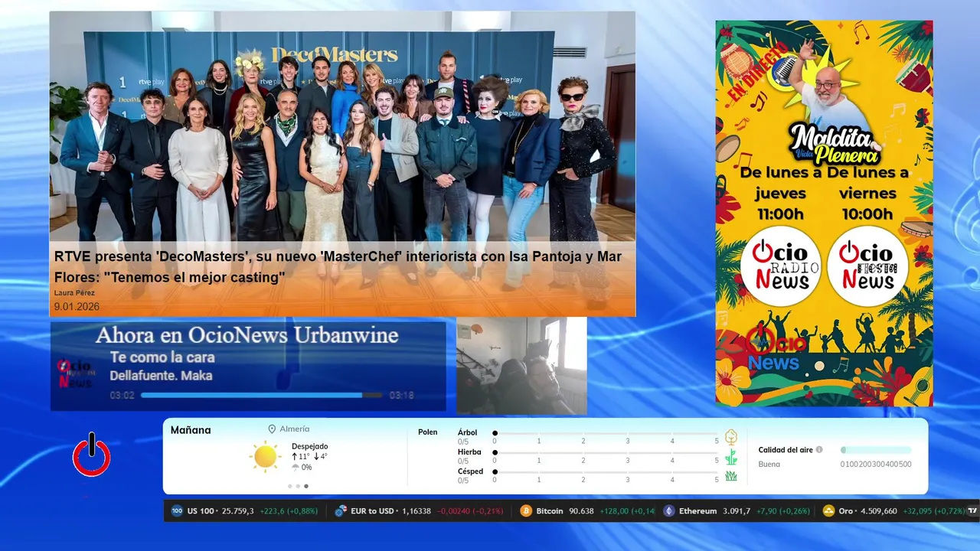Click artist name Dellafuente. Maka
Screen dimensions: 980x551
click(161, 376)
